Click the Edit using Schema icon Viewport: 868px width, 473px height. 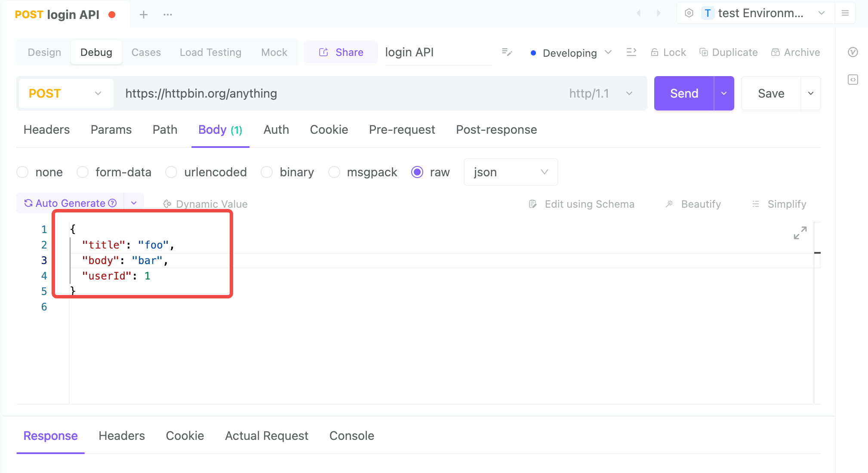tap(533, 204)
